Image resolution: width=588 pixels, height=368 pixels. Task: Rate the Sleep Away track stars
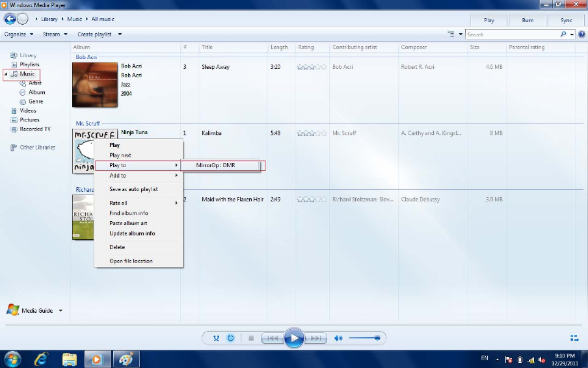312,67
